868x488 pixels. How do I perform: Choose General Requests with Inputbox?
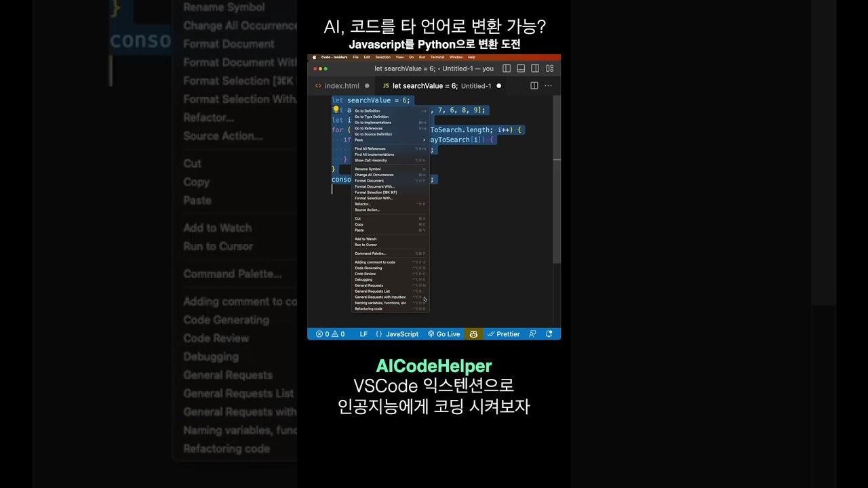(x=390, y=297)
